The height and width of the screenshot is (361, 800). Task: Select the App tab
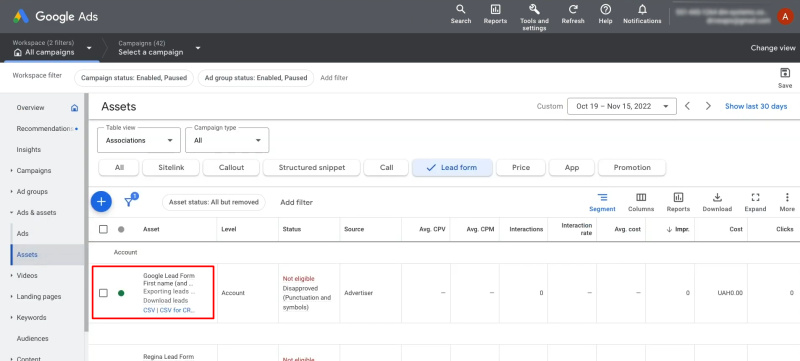(x=571, y=167)
